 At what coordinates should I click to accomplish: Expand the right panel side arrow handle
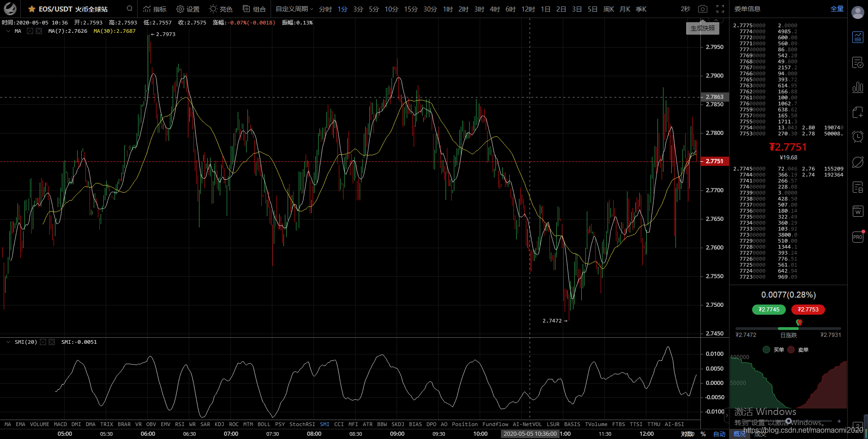pyautogui.click(x=727, y=415)
